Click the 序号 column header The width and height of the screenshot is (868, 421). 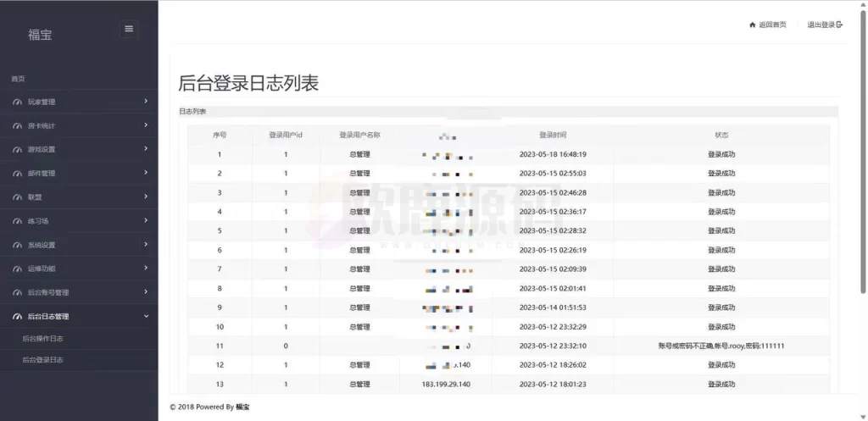point(220,135)
